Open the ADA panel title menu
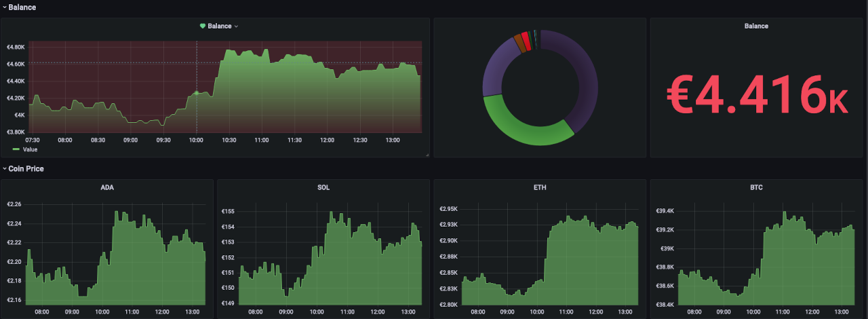The width and height of the screenshot is (868, 319). coord(107,187)
